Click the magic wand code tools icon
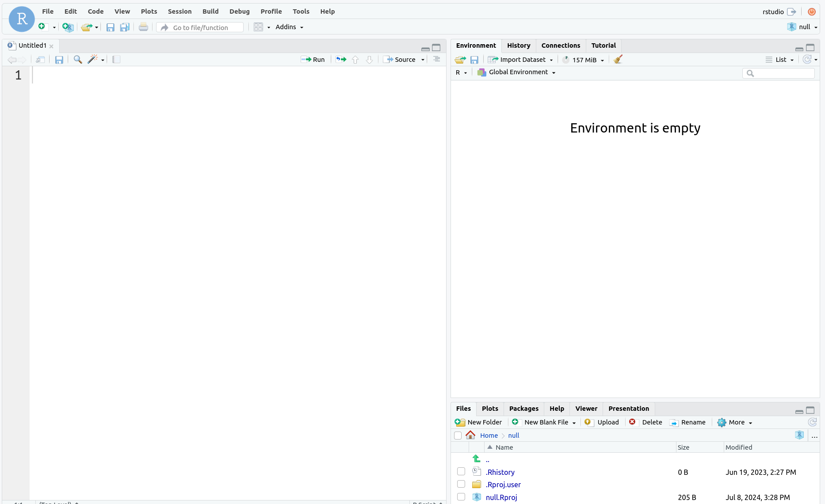This screenshot has width=825, height=504. click(92, 59)
